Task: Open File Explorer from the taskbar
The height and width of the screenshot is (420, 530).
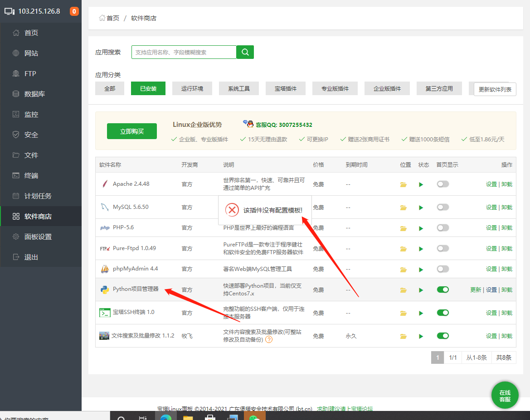Action: tap(188, 417)
